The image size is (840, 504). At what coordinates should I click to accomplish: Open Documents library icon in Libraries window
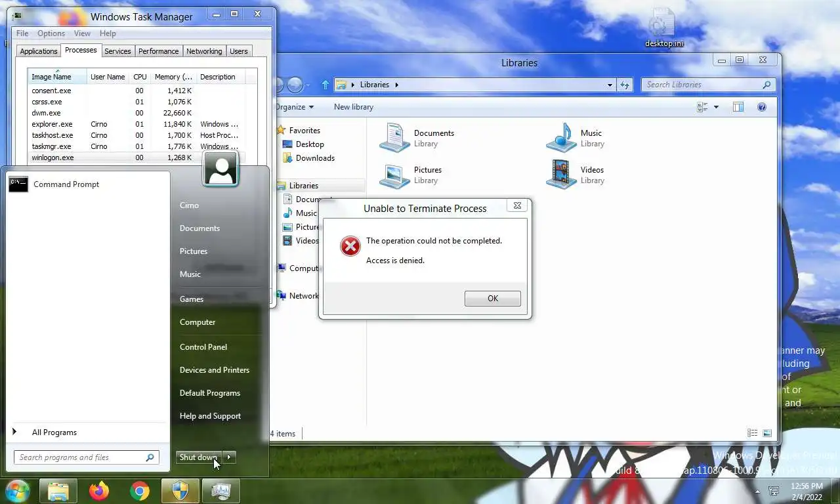point(394,138)
